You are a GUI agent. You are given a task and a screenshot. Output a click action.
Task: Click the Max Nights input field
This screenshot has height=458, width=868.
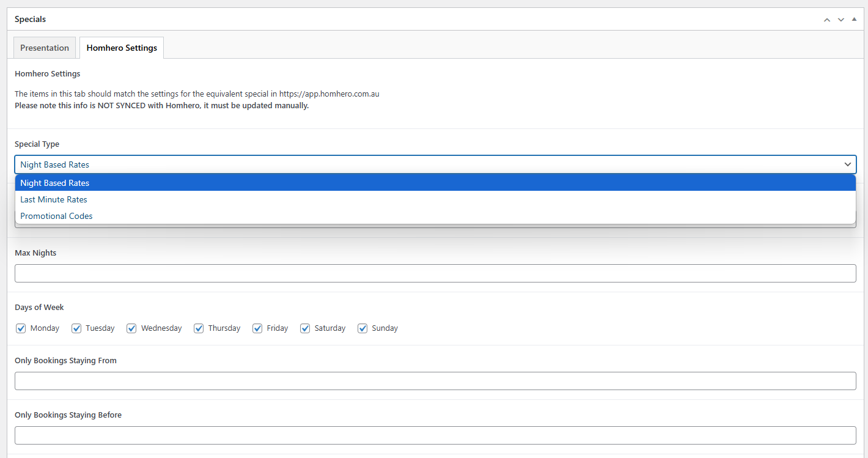pyautogui.click(x=435, y=273)
